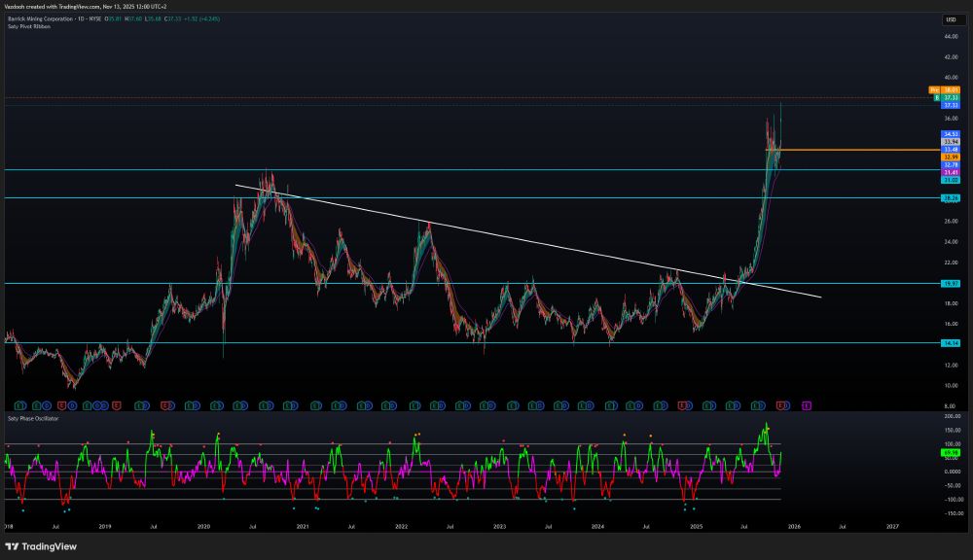Click the orange Pre 38.01 price label
Screen dimensions: 973x560
point(945,89)
